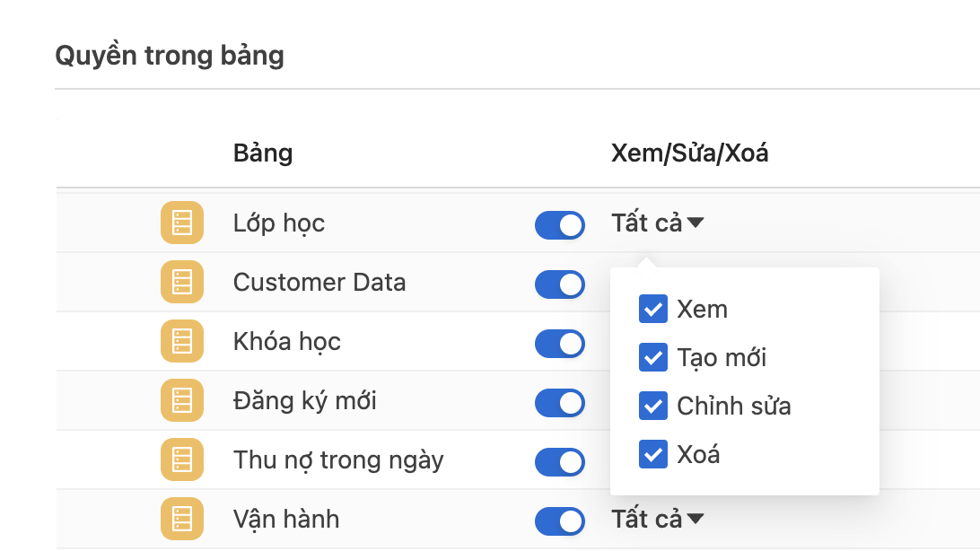Uncheck the Xoá permission checkbox
This screenshot has height=551, width=980.
point(652,455)
